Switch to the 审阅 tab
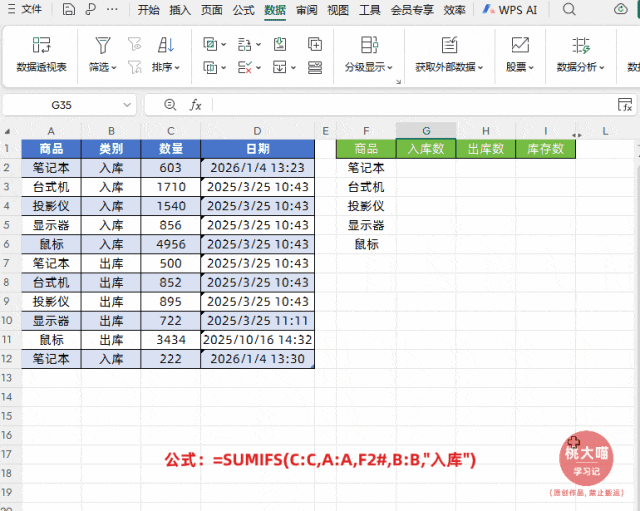This screenshot has width=640, height=511. [307, 10]
